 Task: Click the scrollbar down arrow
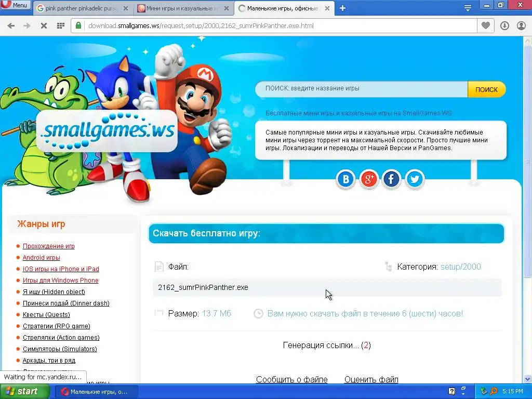(x=528, y=379)
